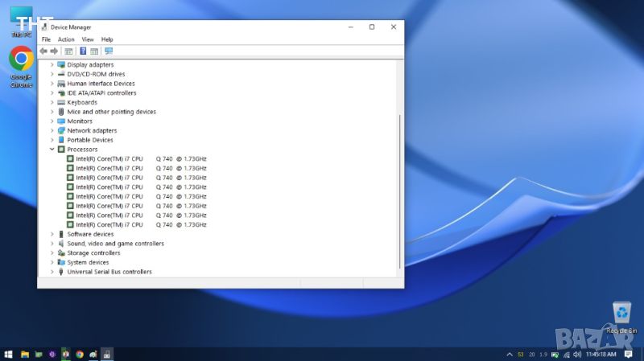Expand the Storage controllers category
644x361 pixels.
[x=52, y=252]
